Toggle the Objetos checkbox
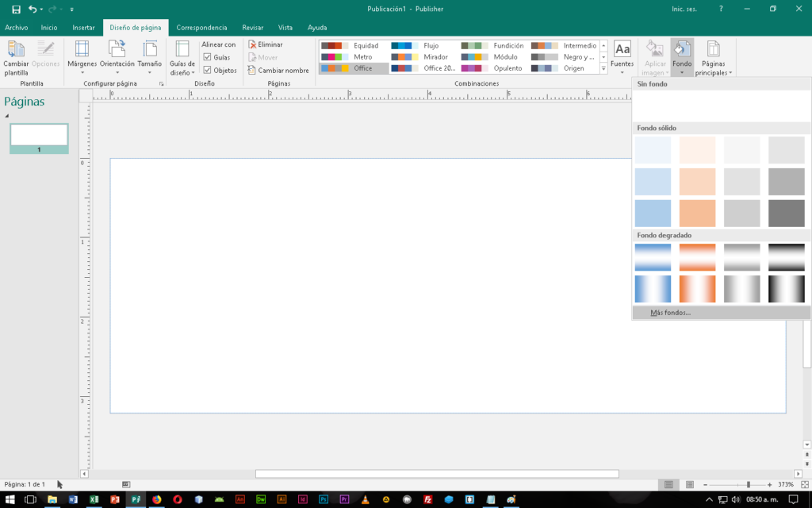The height and width of the screenshot is (508, 812). [208, 70]
